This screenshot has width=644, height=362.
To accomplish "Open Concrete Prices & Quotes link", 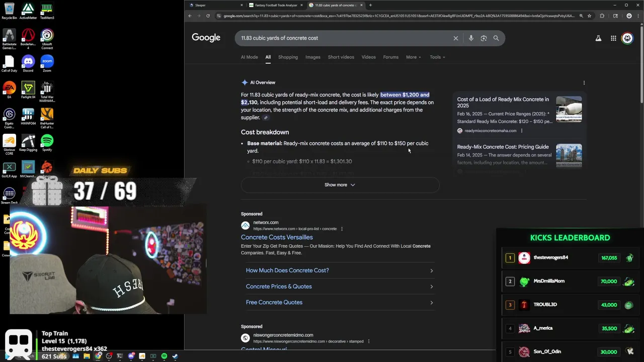I will [340, 287].
